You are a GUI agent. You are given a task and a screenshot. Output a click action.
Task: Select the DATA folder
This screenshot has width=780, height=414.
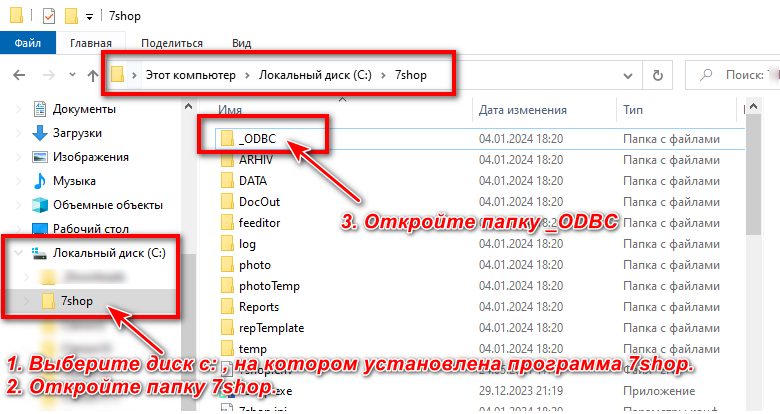[253, 181]
